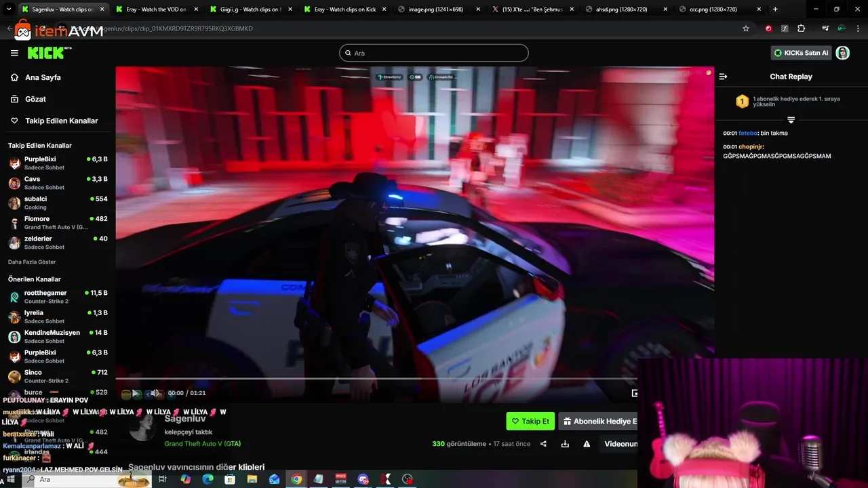The height and width of the screenshot is (488, 868).
Task: Play the clip video
Action: click(135, 393)
